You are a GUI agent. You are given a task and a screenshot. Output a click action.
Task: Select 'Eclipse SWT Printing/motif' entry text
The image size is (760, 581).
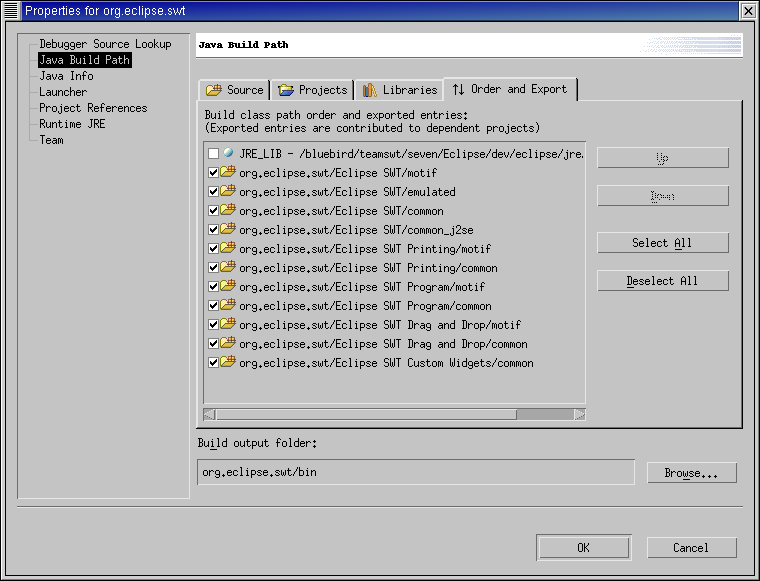coord(365,249)
